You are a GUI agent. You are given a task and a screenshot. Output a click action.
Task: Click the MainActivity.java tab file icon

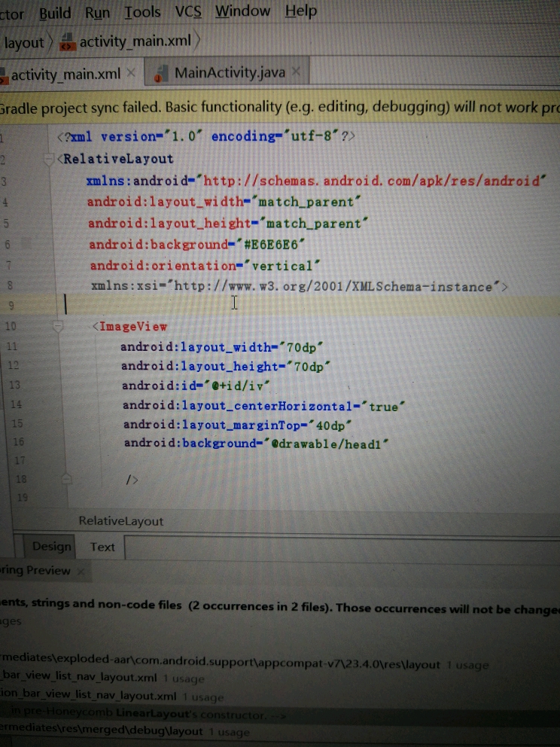tap(161, 75)
